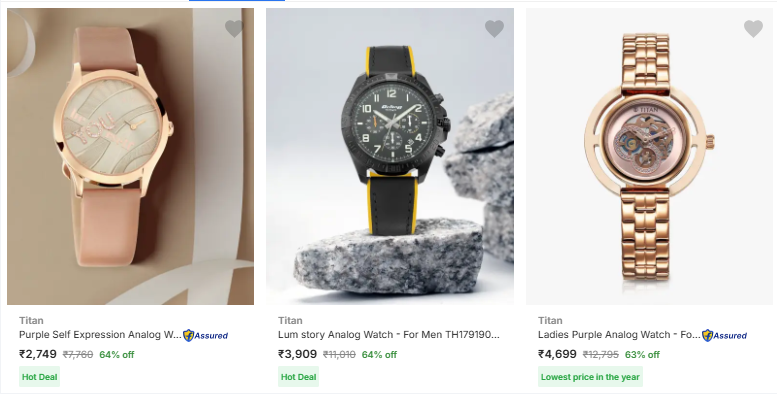Screen dimensions: 777x394
Task: Click Assured badge beside Purple Self Expression watch
Action: [x=206, y=336]
